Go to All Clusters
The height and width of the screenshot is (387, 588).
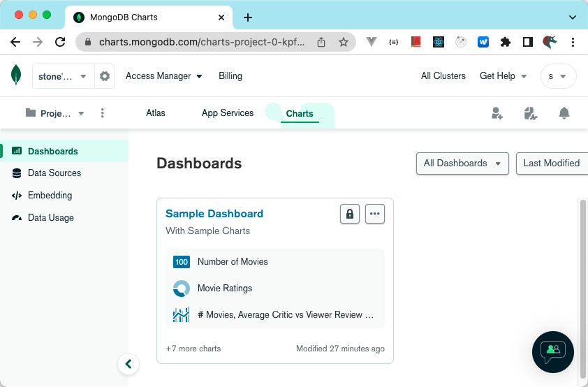[443, 76]
